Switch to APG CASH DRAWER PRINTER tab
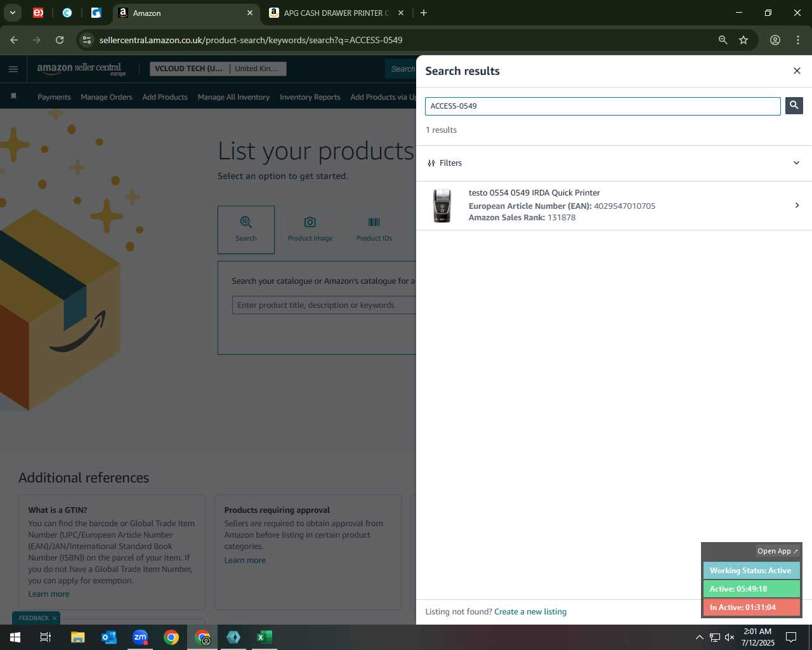The height and width of the screenshot is (650, 812). click(x=336, y=13)
